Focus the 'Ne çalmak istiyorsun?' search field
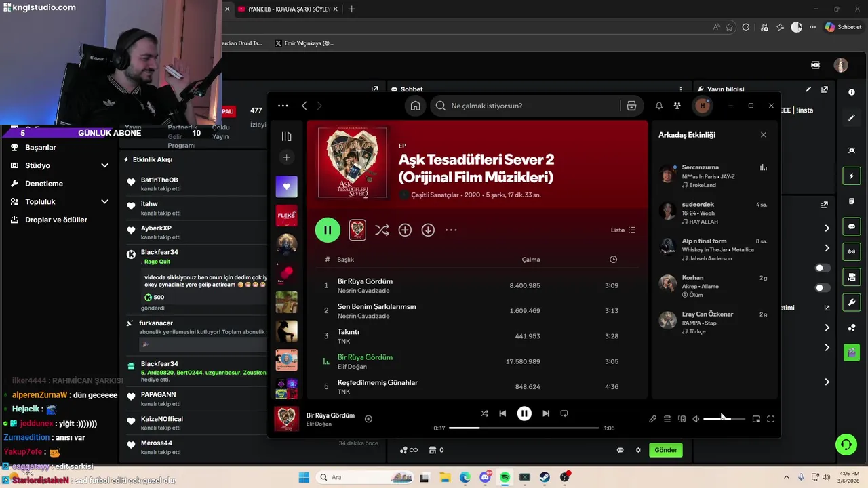 pyautogui.click(x=526, y=106)
